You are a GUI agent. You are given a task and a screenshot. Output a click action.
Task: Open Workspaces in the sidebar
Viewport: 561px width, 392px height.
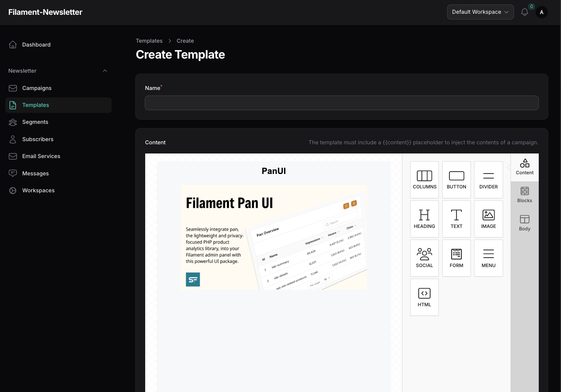pos(58,191)
